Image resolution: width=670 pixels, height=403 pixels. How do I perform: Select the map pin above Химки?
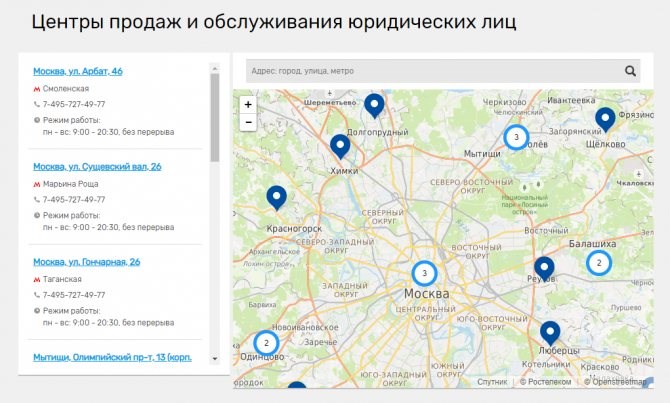(x=340, y=146)
